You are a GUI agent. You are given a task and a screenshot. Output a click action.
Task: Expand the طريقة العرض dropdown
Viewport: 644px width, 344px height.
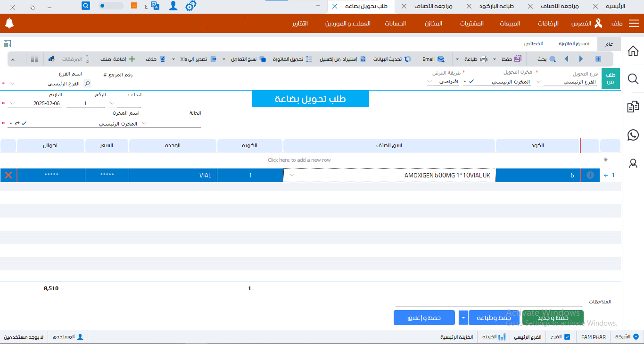(429, 82)
